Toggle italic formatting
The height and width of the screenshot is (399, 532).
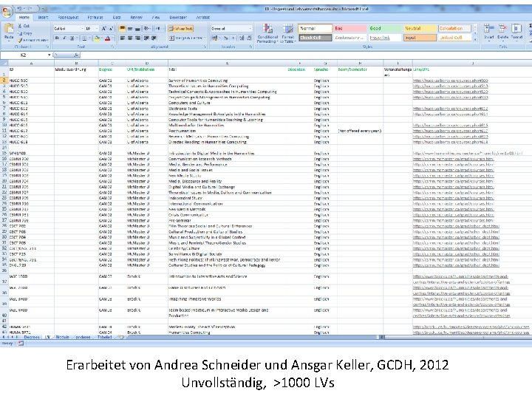[x=64, y=38]
